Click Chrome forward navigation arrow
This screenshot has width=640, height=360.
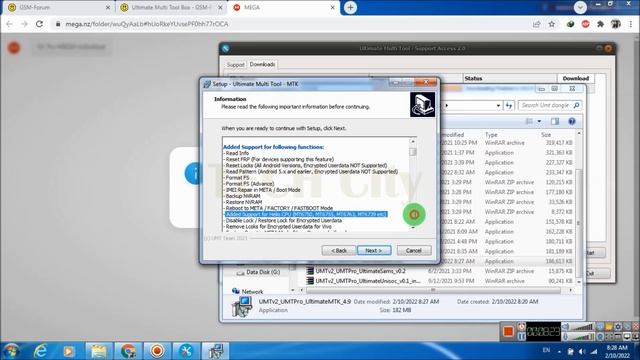pos(24,24)
